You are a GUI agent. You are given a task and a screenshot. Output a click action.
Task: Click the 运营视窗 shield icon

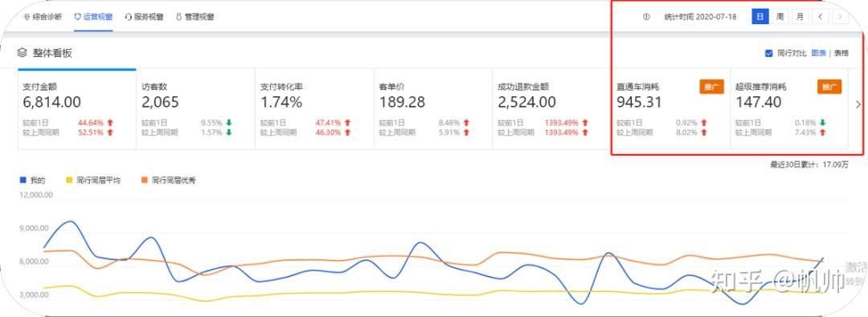coord(77,17)
